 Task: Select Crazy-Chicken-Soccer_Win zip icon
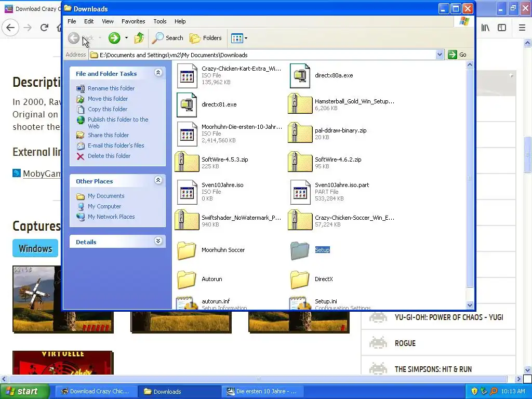(x=300, y=220)
